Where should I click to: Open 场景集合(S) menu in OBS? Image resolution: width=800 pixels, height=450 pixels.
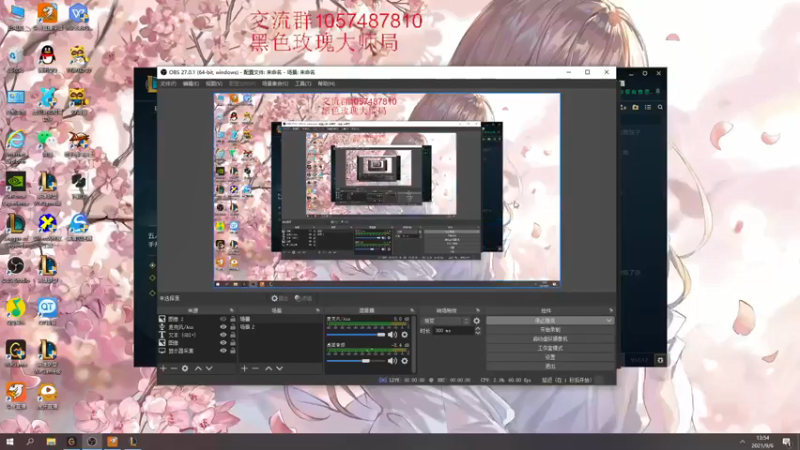[275, 84]
